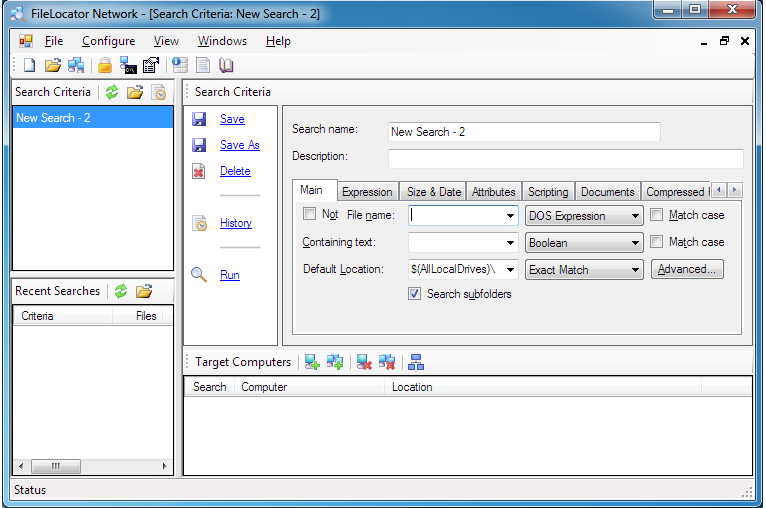The width and height of the screenshot is (766, 508).
Task: Click the red X icon beside Delete
Action: (x=199, y=171)
